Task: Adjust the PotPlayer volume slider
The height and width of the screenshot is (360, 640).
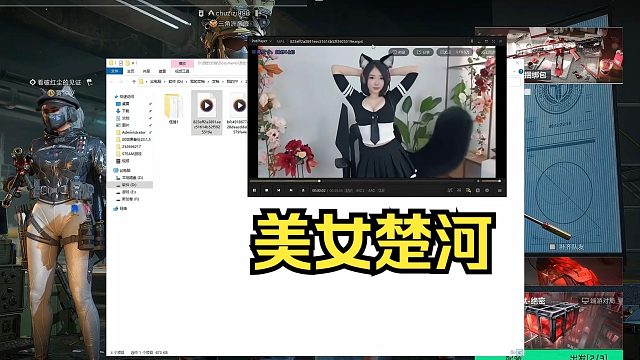Action: pyautogui.click(x=491, y=181)
